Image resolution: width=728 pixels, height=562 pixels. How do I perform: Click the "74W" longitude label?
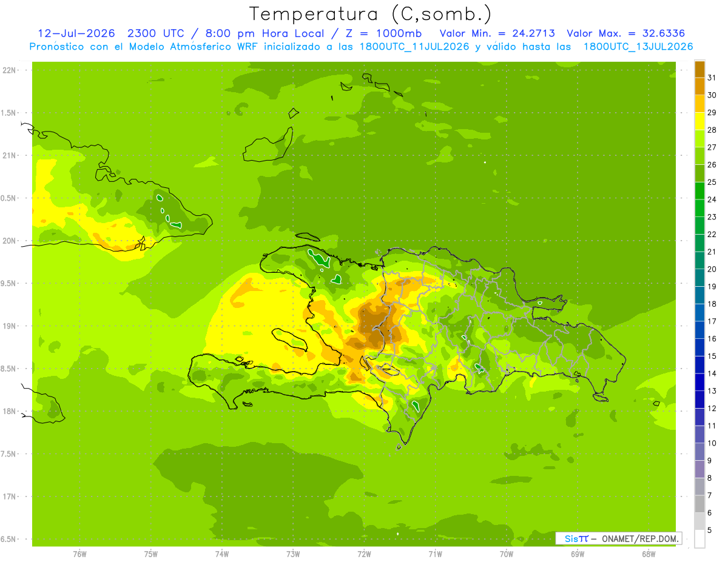coord(222,554)
